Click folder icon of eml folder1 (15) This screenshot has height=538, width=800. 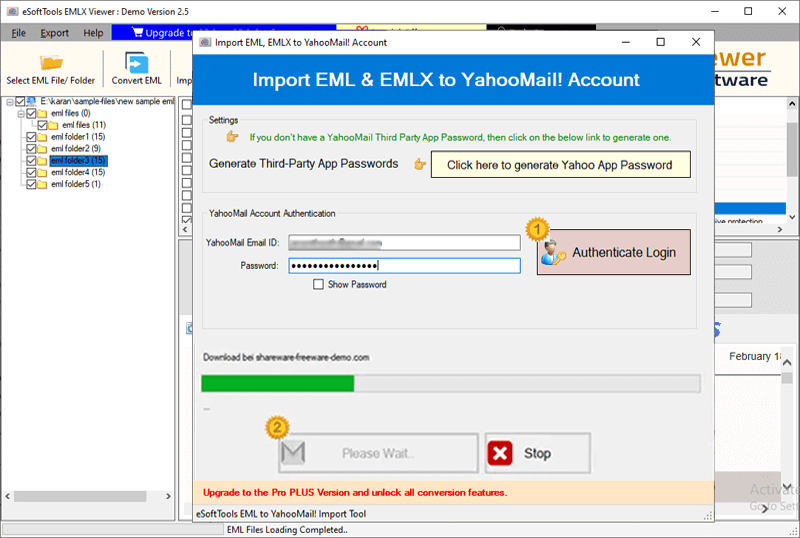tap(42, 137)
